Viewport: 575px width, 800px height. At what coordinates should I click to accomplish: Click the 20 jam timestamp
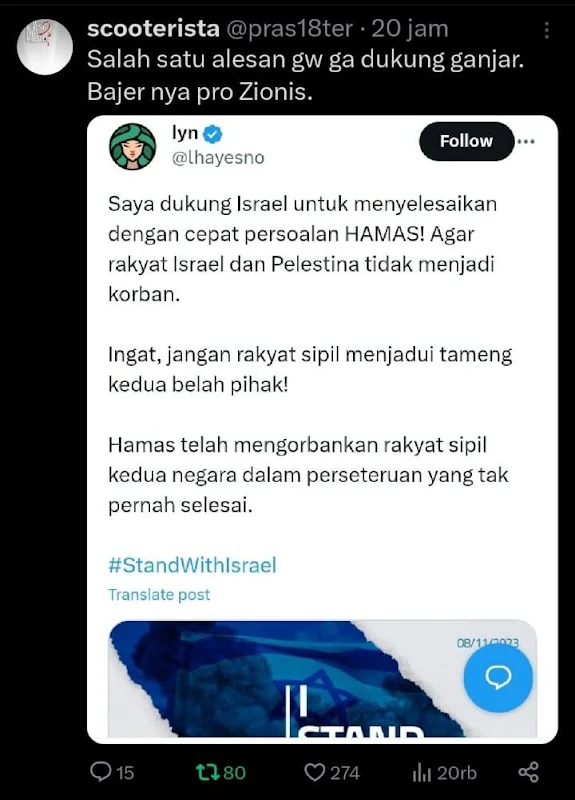pyautogui.click(x=410, y=29)
